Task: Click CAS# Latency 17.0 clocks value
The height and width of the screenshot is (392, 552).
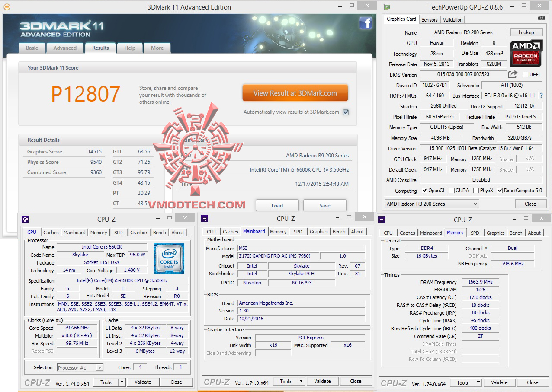Action: pyautogui.click(x=480, y=297)
